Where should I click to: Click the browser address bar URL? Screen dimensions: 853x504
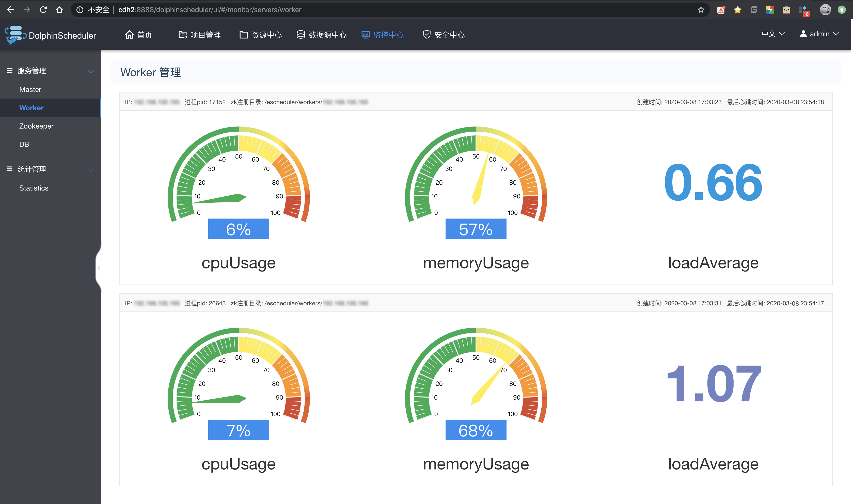210,9
